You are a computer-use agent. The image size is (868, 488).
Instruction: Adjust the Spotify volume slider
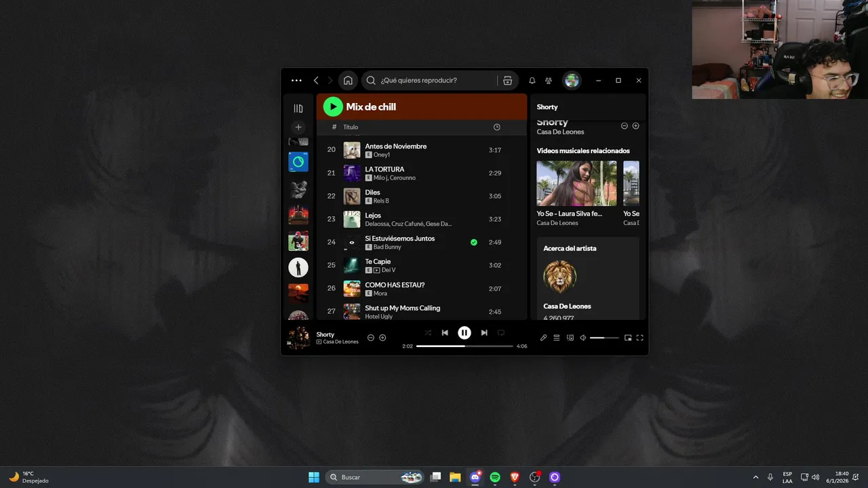(x=604, y=338)
